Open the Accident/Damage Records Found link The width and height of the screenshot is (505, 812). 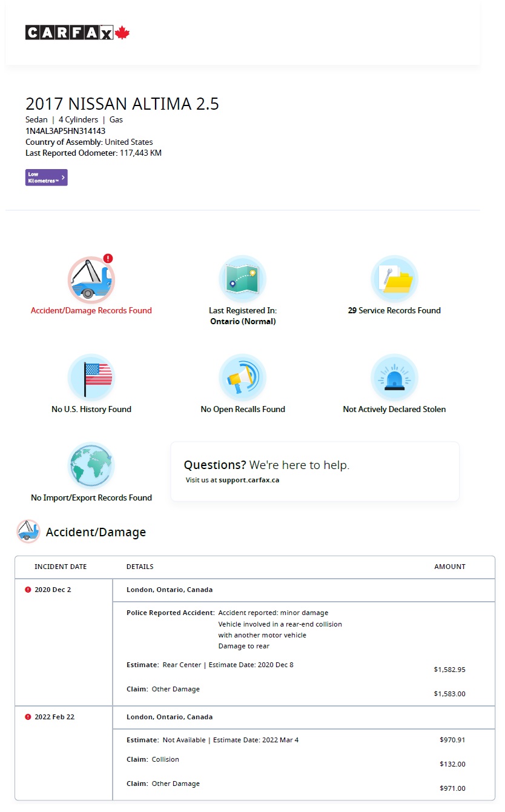(91, 310)
